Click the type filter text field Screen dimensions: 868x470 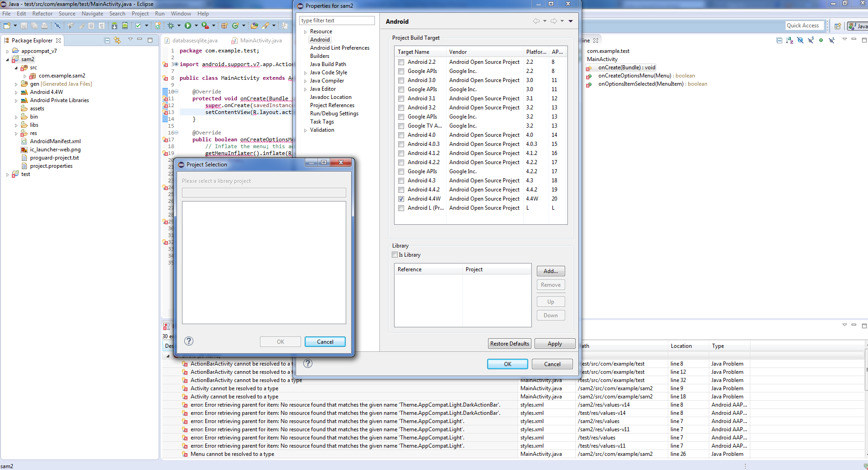tap(337, 21)
